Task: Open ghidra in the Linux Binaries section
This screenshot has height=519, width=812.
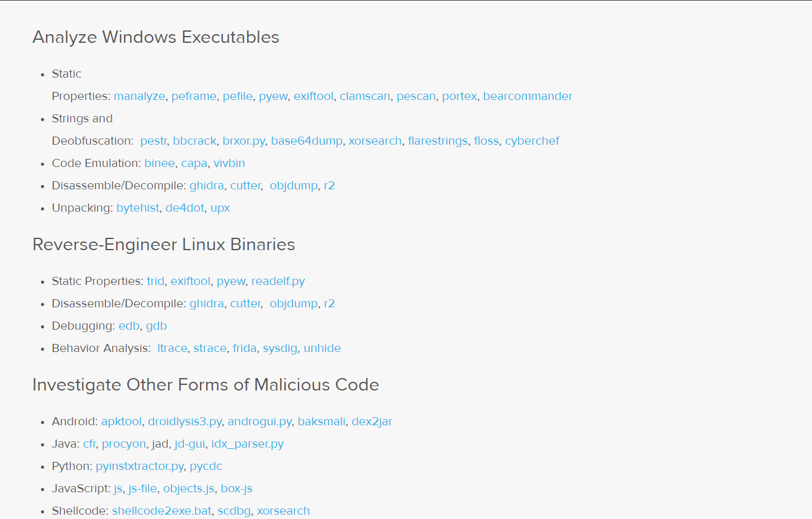Action: tap(207, 304)
